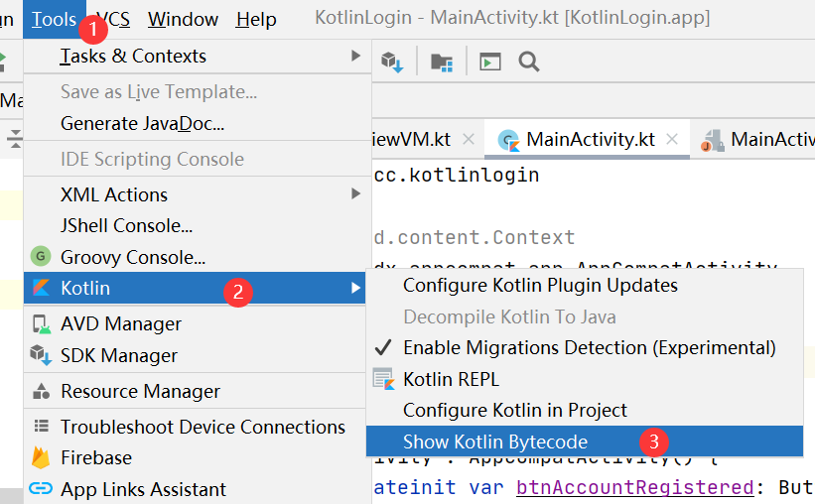
Task: Click the cc.kotlinlogin package line
Action: tap(457, 175)
